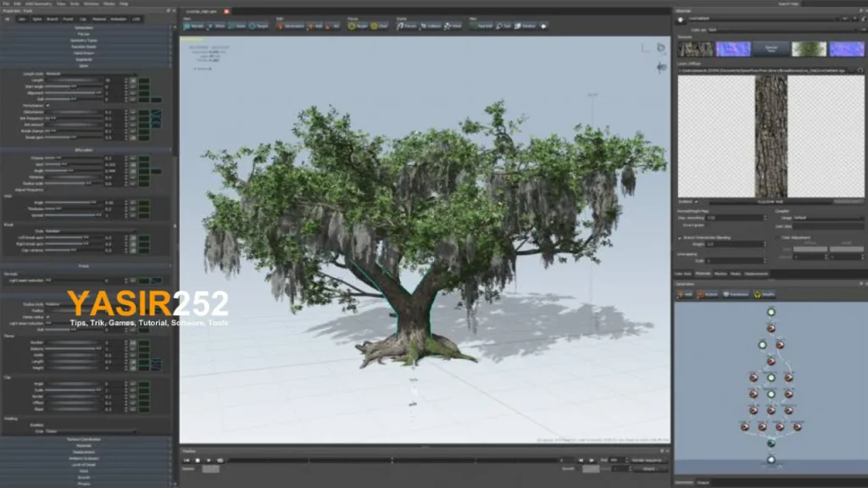Open the Usage dropdown in Material panel

click(x=827, y=218)
